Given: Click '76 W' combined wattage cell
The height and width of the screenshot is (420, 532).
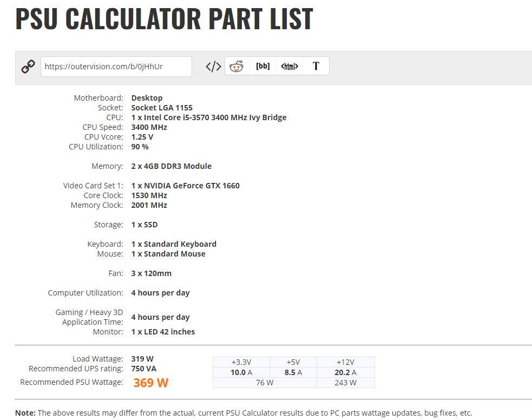Looking at the screenshot, I should coord(265,383).
